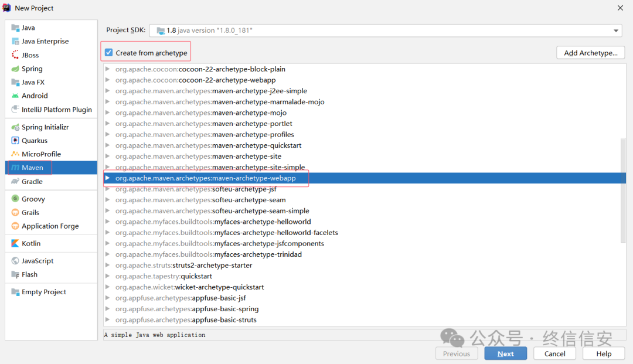The image size is (633, 364).
Task: Click the Previous button
Action: [456, 353]
